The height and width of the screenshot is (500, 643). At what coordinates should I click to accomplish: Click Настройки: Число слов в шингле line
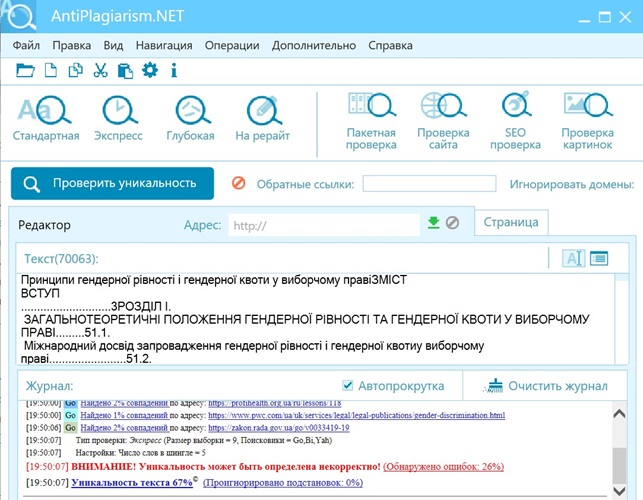coord(141,453)
